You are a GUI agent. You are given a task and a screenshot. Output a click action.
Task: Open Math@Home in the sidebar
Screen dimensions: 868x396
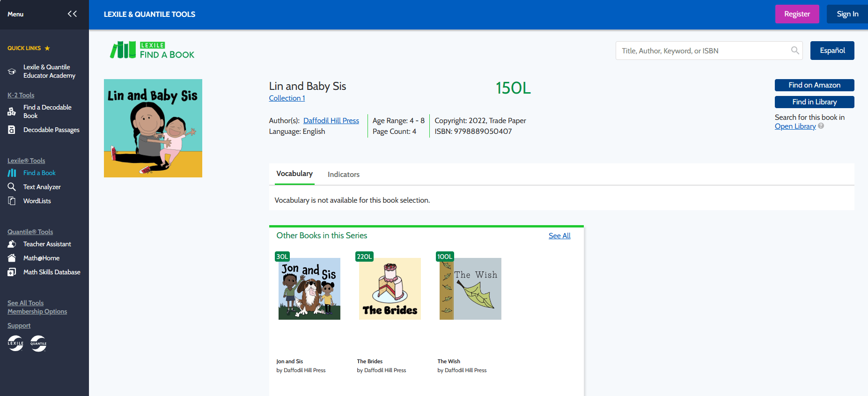pyautogui.click(x=41, y=258)
